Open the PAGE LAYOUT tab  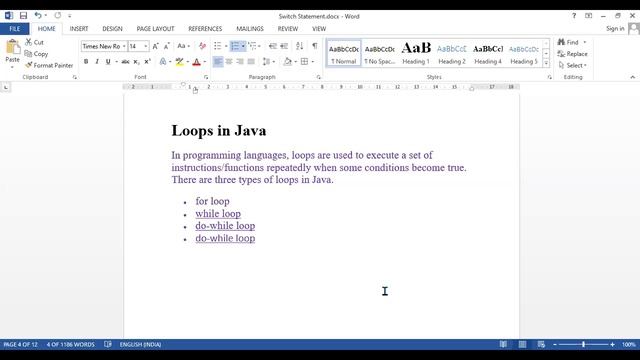point(155,29)
